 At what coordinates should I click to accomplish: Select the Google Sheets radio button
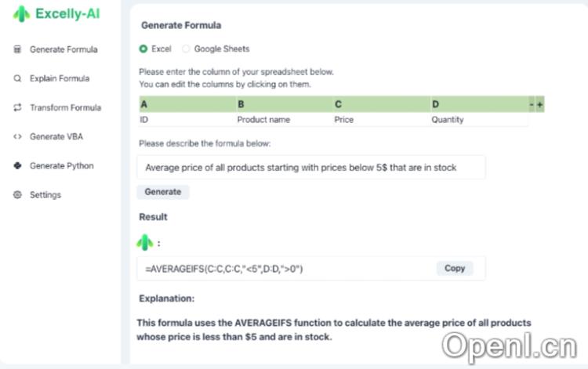point(186,49)
